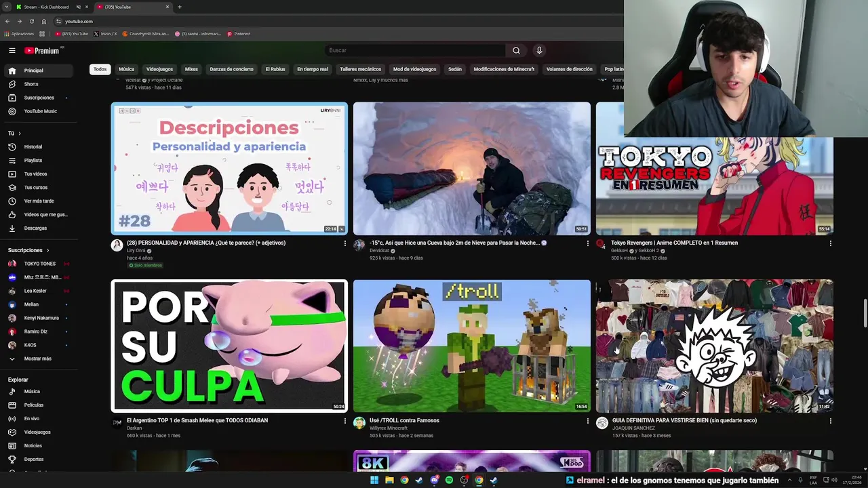Open Shorts from the sidebar
The height and width of the screenshot is (488, 868).
[39, 84]
